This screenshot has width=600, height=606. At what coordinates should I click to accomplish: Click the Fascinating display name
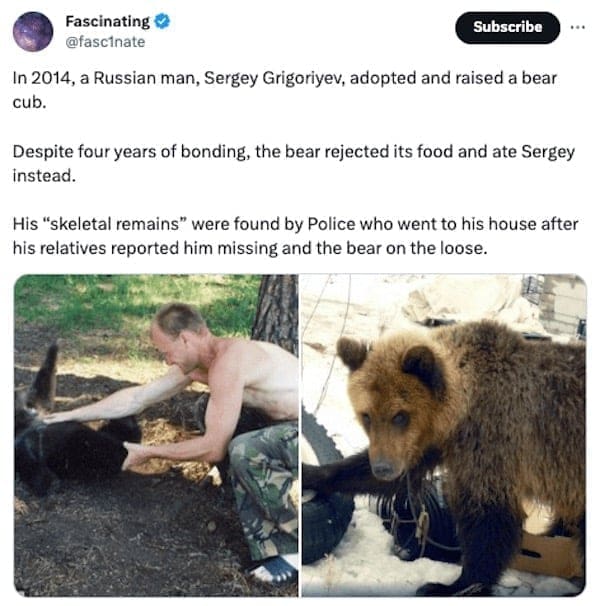pos(107,21)
